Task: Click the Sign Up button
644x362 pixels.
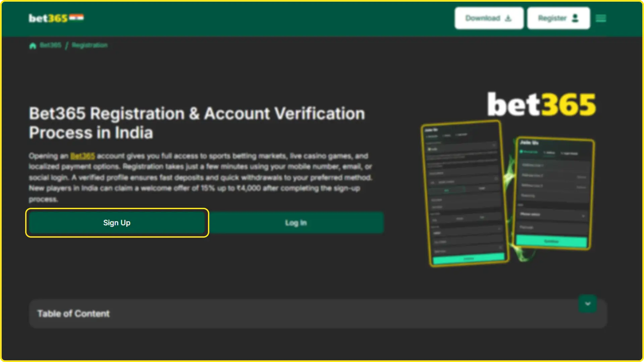Action: coord(117,223)
